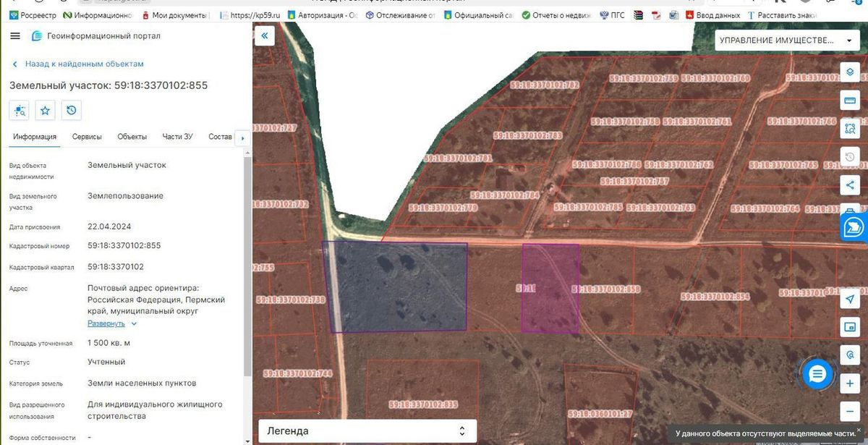Expand the Легенда panel
868x445 pixels.
click(367, 431)
